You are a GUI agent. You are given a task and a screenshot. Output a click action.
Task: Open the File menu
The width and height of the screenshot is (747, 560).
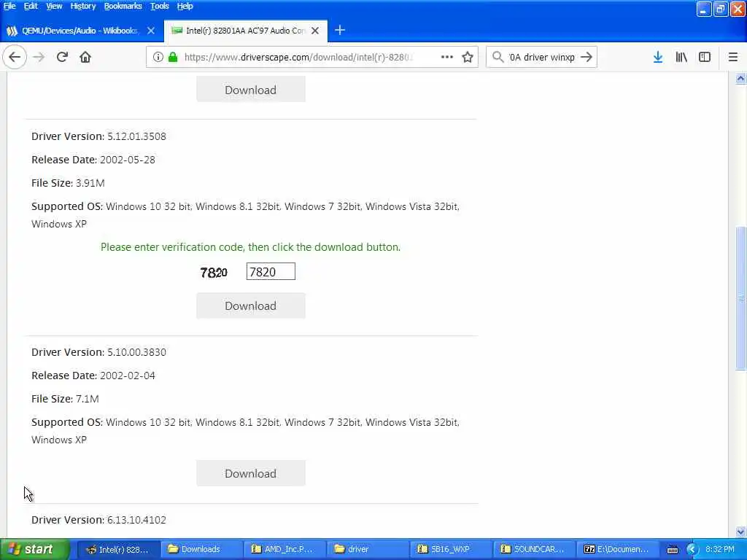coord(9,6)
